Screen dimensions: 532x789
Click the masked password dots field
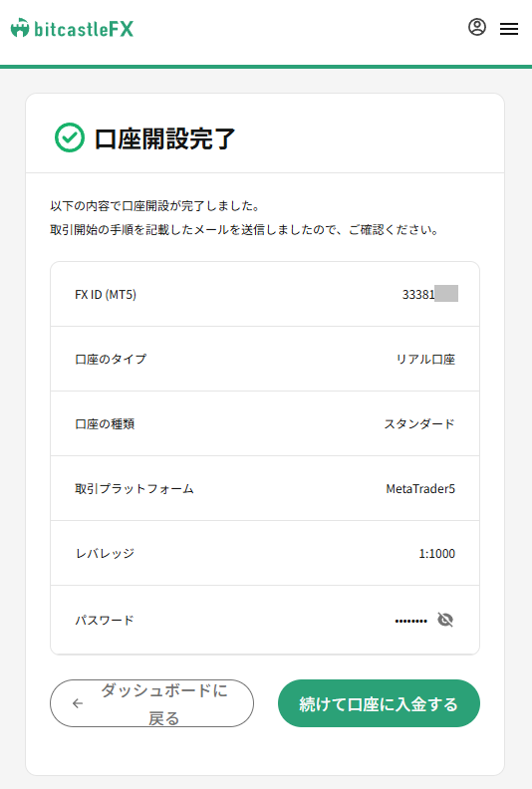click(x=410, y=621)
